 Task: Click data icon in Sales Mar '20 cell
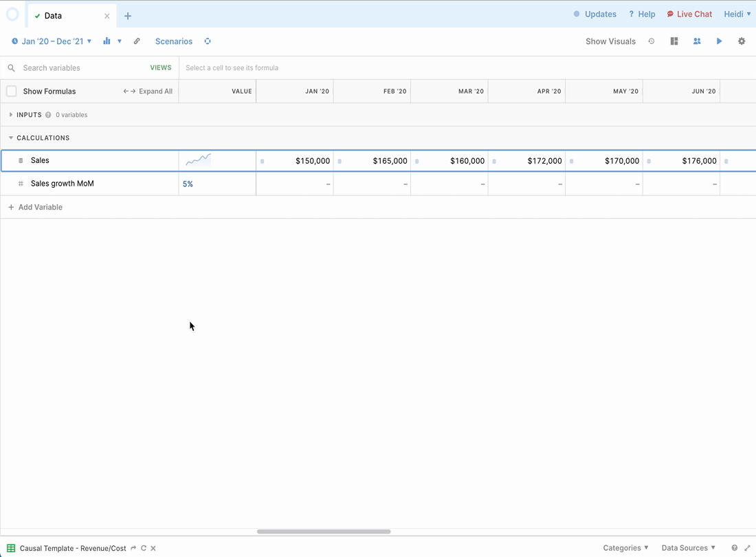[x=416, y=161]
